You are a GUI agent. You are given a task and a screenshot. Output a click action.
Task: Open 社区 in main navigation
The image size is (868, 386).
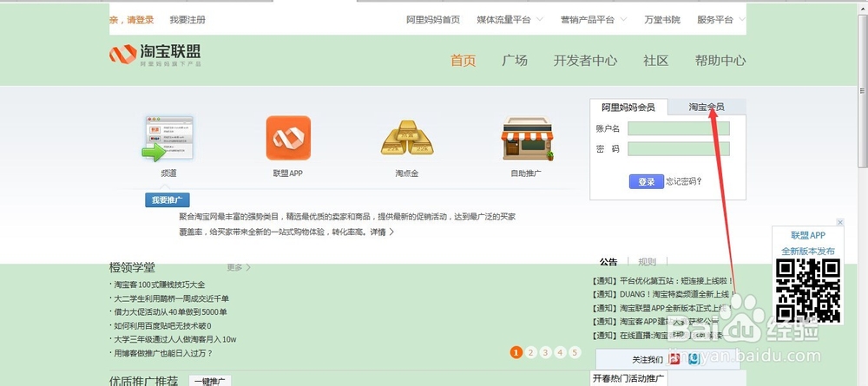click(656, 60)
